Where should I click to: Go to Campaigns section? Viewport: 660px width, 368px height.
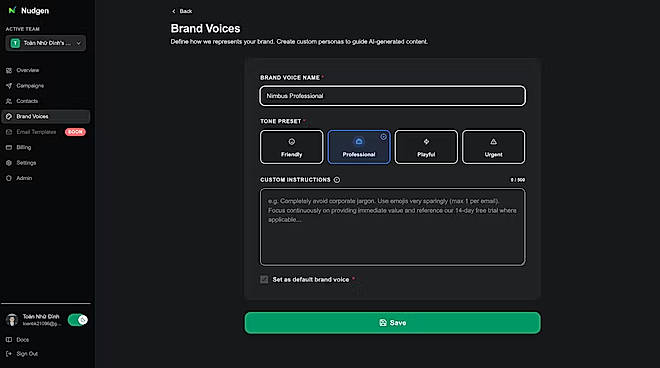pyautogui.click(x=46, y=85)
